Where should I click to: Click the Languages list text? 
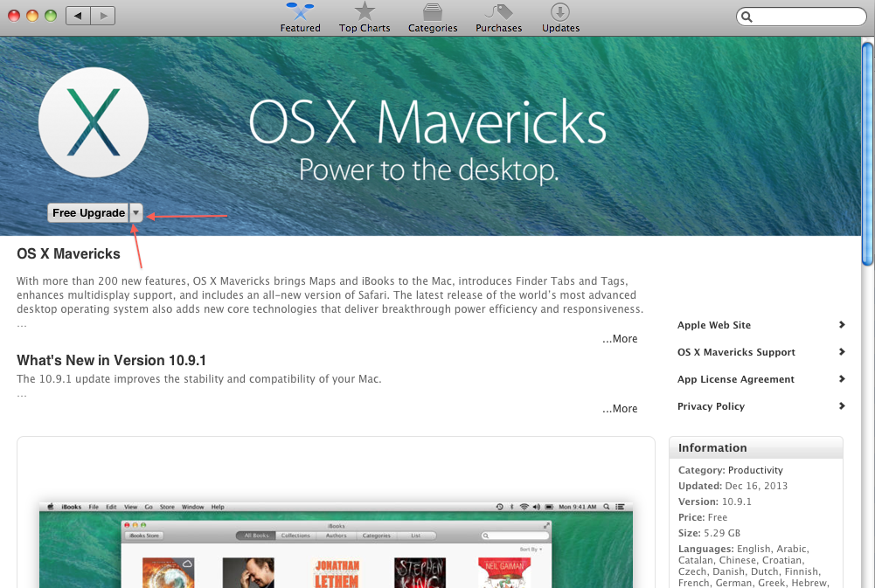[753, 565]
